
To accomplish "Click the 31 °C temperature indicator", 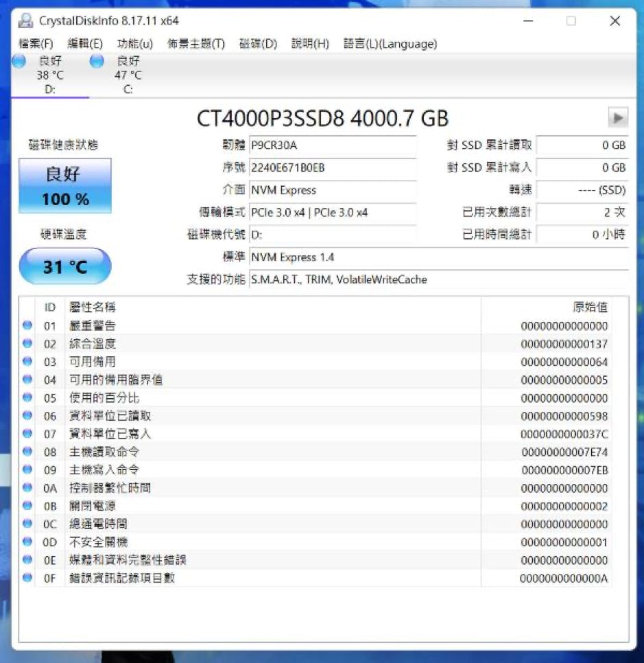I will (x=65, y=266).
